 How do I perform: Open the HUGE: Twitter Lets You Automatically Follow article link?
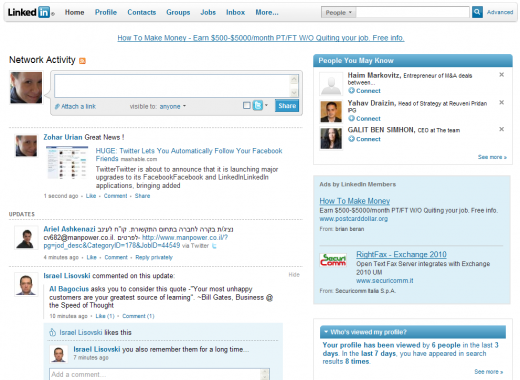(189, 155)
